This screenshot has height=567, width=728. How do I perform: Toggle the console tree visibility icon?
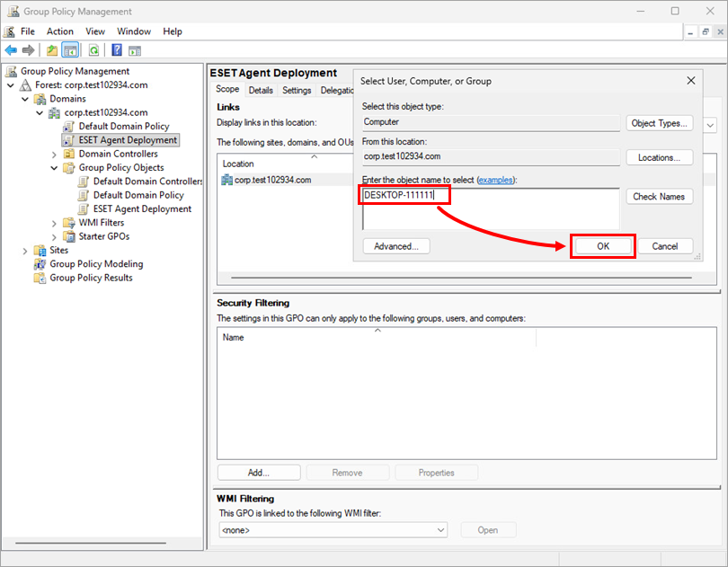68,49
